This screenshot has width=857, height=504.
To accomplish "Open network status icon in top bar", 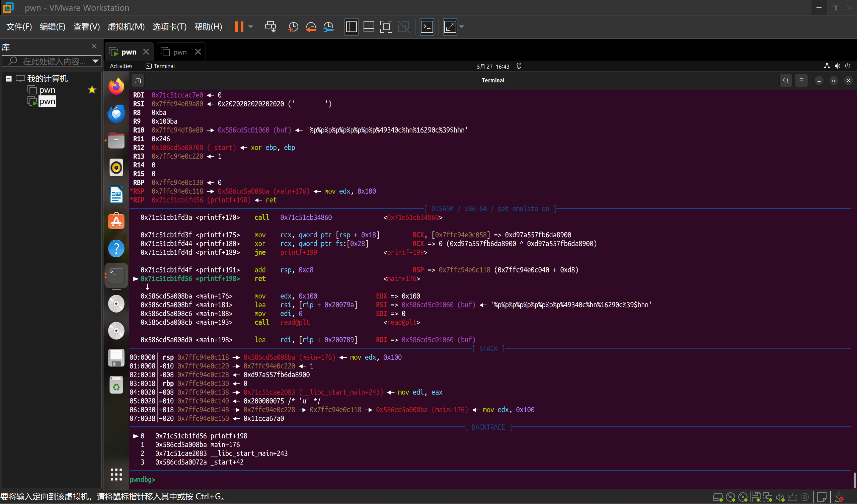I will pyautogui.click(x=827, y=66).
